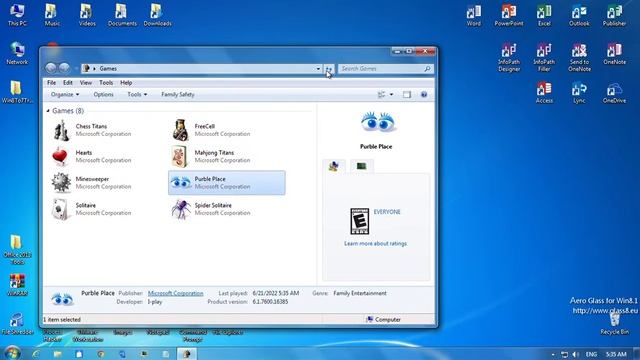Open the Publisher desktop shortcut
The height and width of the screenshot is (360, 640).
point(614,16)
